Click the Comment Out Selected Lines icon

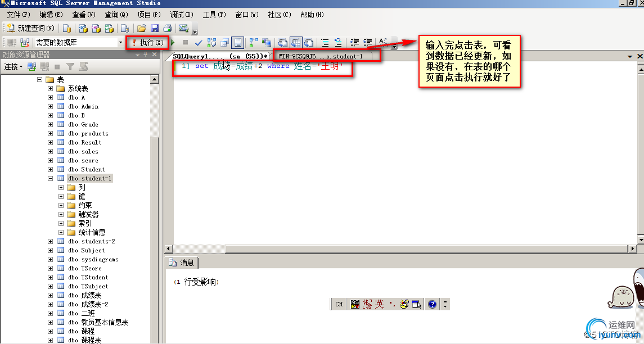click(325, 42)
